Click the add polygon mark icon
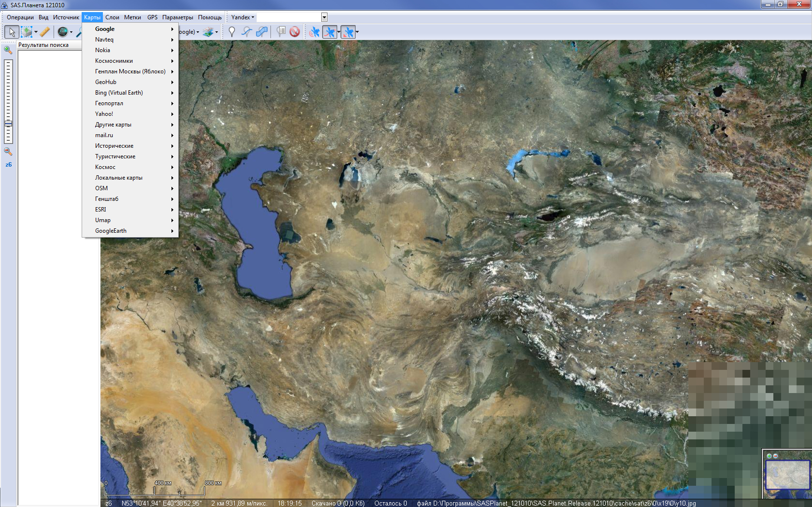Viewport: 812px width, 507px height. tap(262, 32)
